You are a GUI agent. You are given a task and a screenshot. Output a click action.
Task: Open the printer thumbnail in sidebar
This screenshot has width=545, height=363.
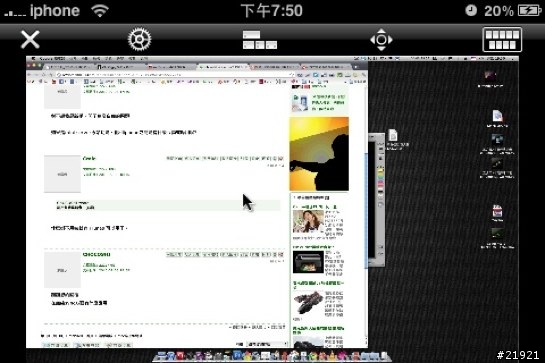pyautogui.click(x=308, y=262)
